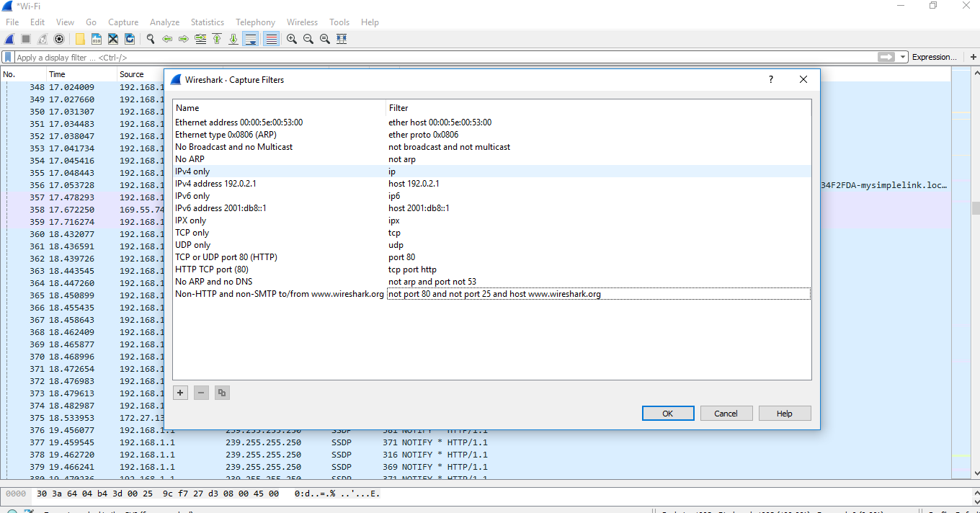Viewport: 980px width, 513px height.
Task: Zoom out the main window text
Action: [308, 39]
